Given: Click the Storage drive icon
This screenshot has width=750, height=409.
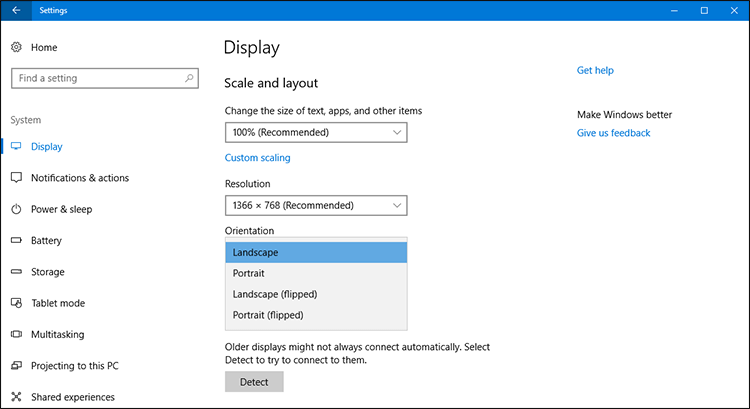Looking at the screenshot, I should tap(16, 272).
